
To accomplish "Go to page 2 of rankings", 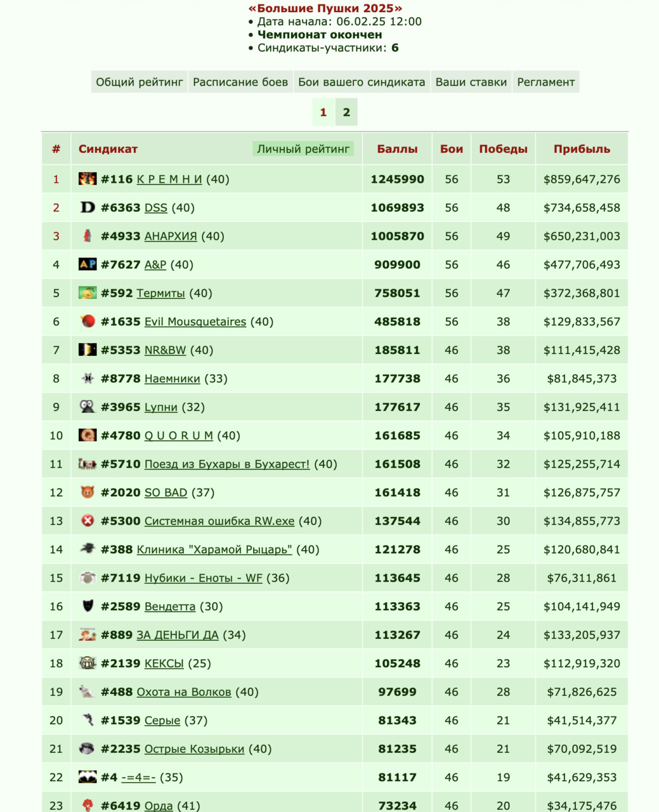I will click(x=346, y=112).
